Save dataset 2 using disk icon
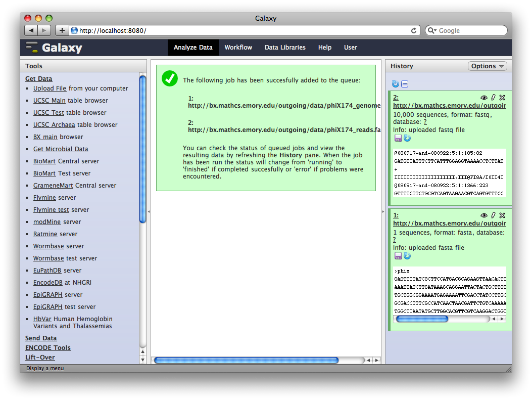Screen dimensions: 532x400 [398, 138]
